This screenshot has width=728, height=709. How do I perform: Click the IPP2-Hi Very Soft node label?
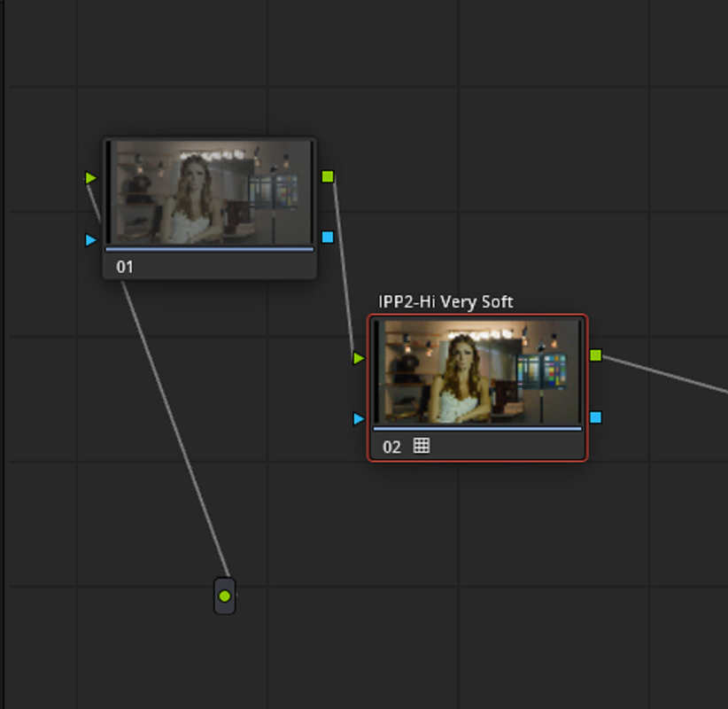click(x=445, y=302)
